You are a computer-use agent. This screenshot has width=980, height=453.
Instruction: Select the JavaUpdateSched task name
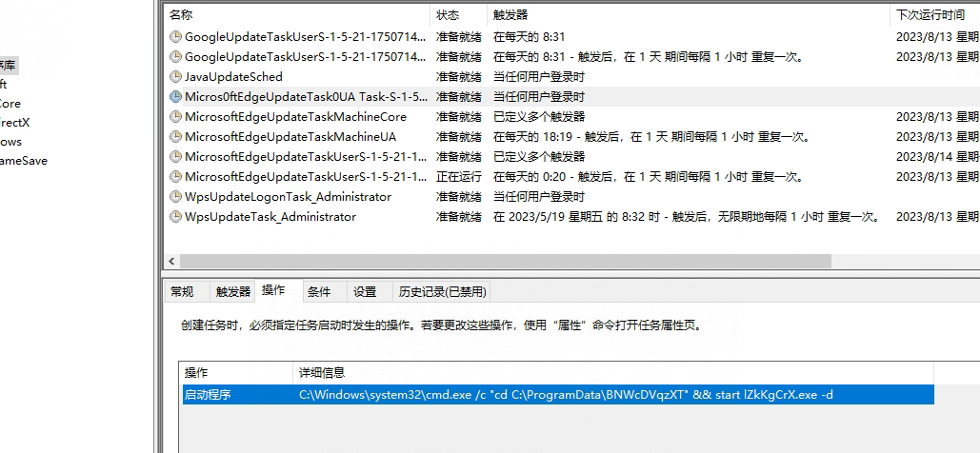[x=233, y=77]
